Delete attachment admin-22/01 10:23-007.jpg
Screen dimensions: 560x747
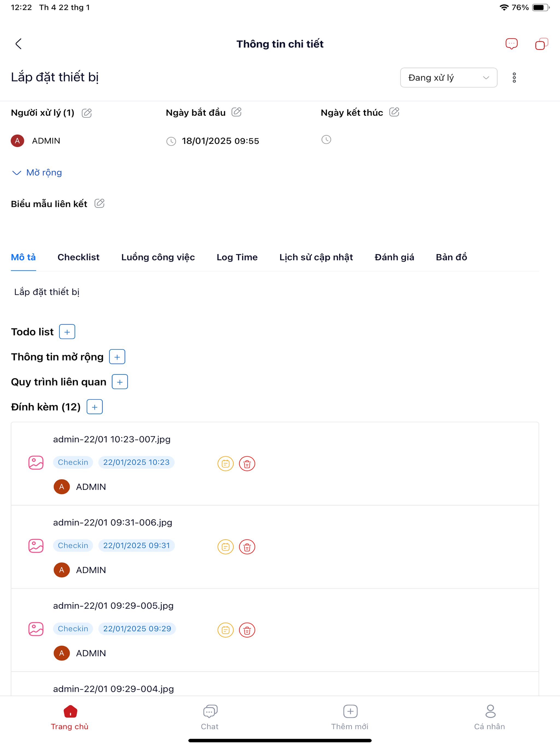click(x=247, y=464)
